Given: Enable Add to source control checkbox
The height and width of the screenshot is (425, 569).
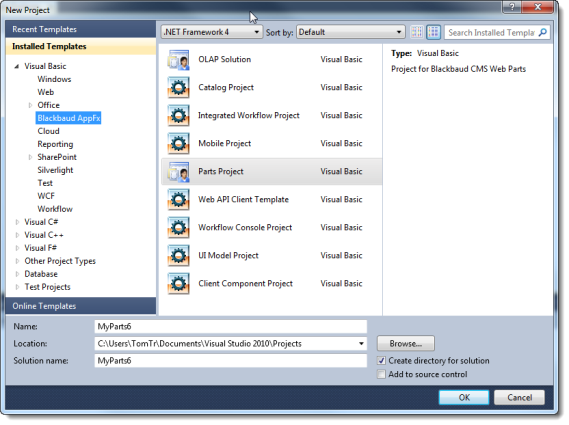Looking at the screenshot, I should [x=381, y=374].
